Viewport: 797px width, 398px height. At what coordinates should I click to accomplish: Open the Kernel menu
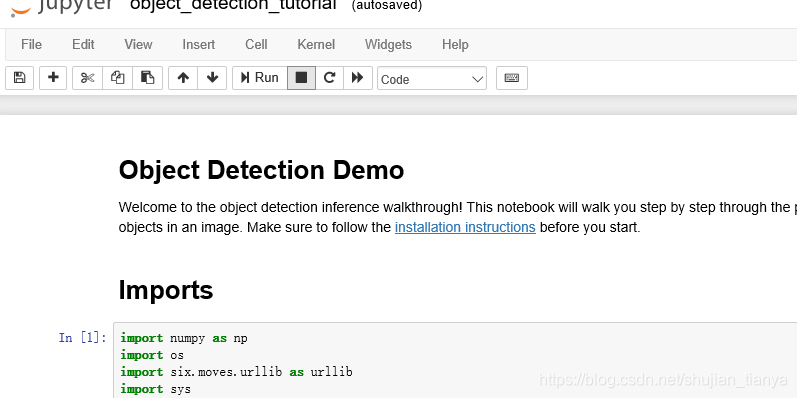[x=316, y=45]
